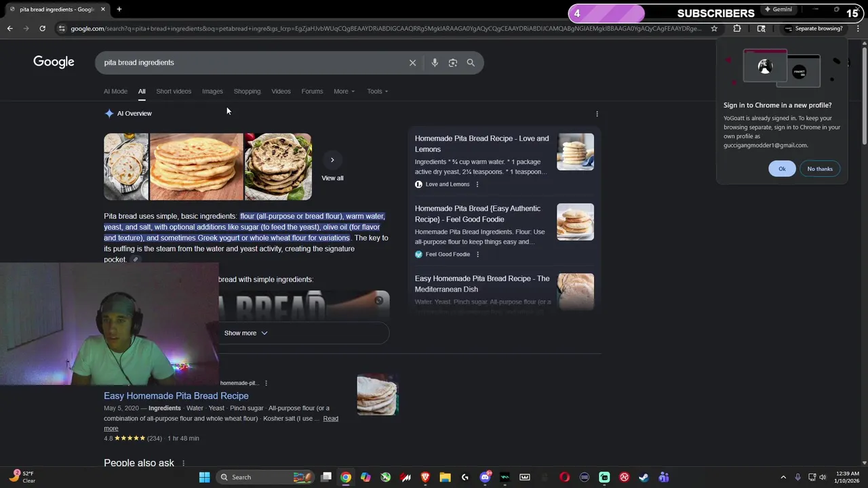Open volume control in system tray

(x=823, y=477)
